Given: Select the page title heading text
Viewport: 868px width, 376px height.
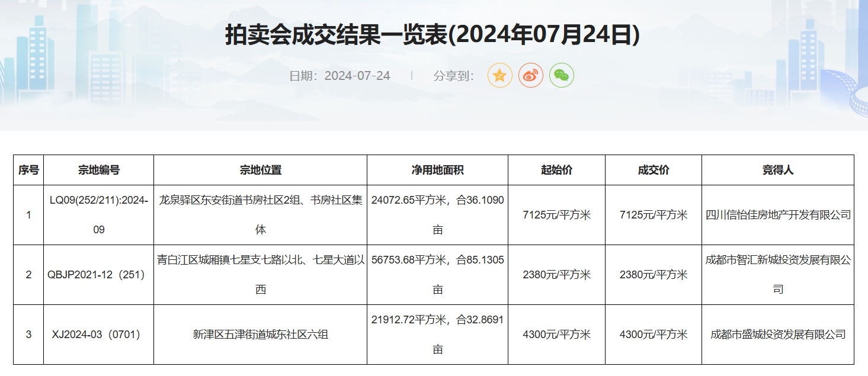Looking at the screenshot, I should [x=433, y=36].
